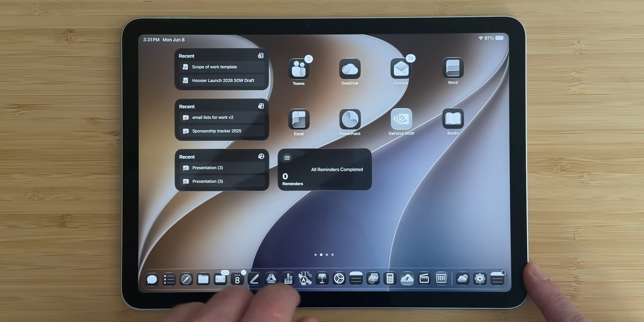
Task: Open the Files app in the dock
Action: coord(203,279)
